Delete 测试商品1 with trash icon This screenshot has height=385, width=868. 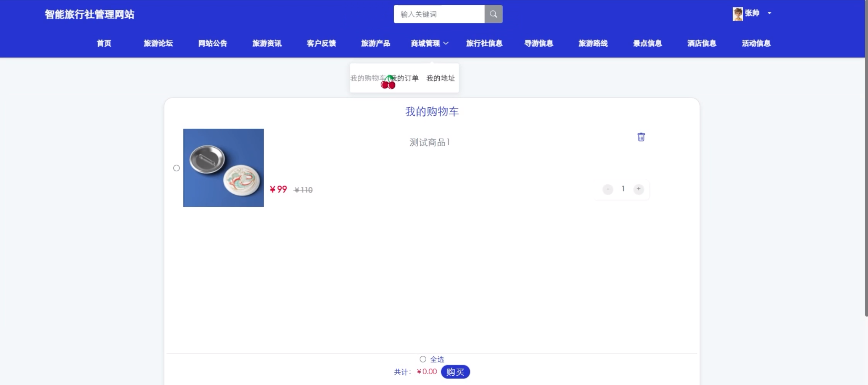coord(641,137)
